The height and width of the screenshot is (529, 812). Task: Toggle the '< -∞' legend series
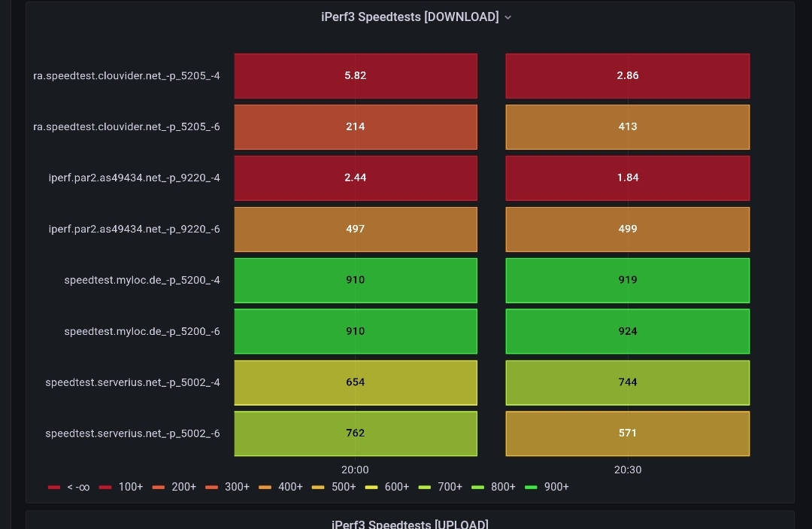click(x=69, y=487)
